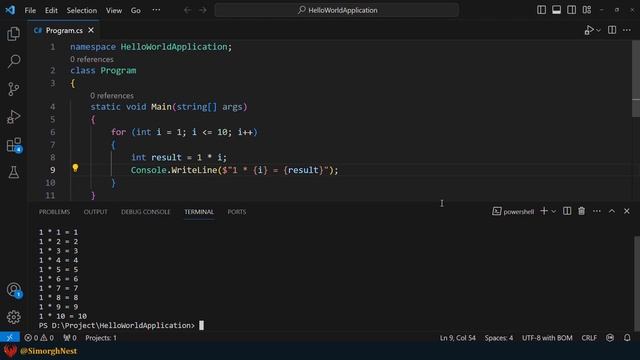Toggle the primary sidebar layout button
The image size is (640, 360).
coord(541,10)
